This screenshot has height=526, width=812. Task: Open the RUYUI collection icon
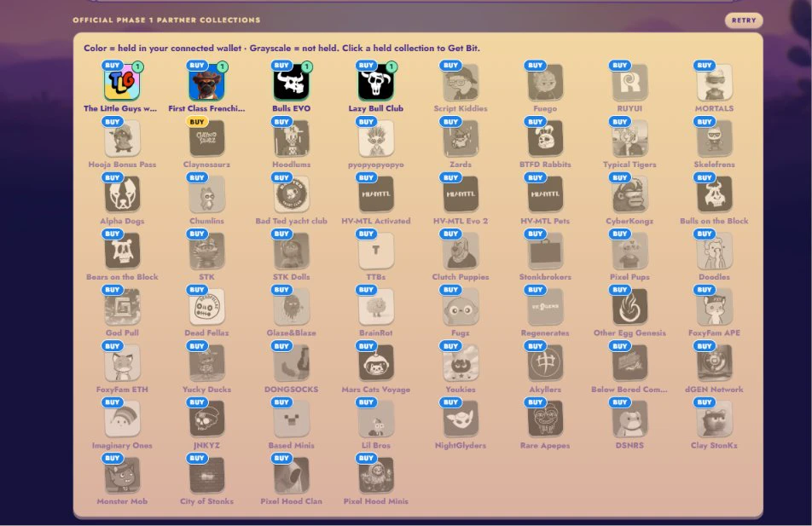point(629,83)
